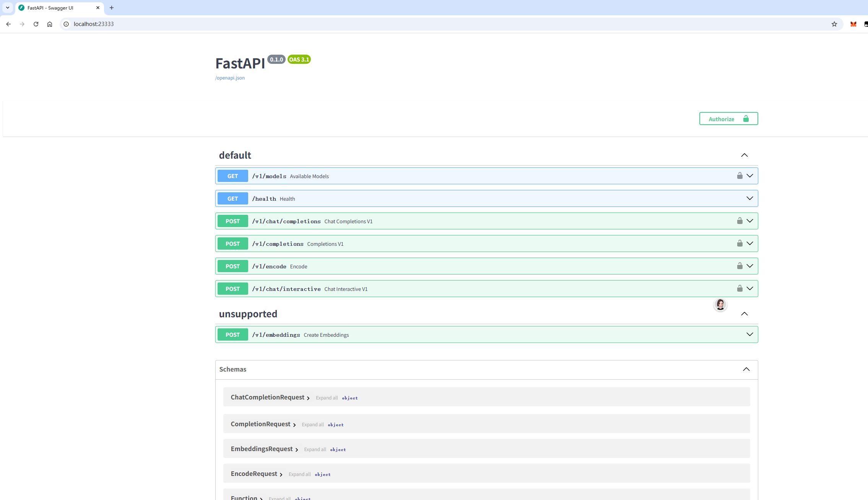Click the FastAPI title heading
The height and width of the screenshot is (500, 868).
pyautogui.click(x=240, y=63)
